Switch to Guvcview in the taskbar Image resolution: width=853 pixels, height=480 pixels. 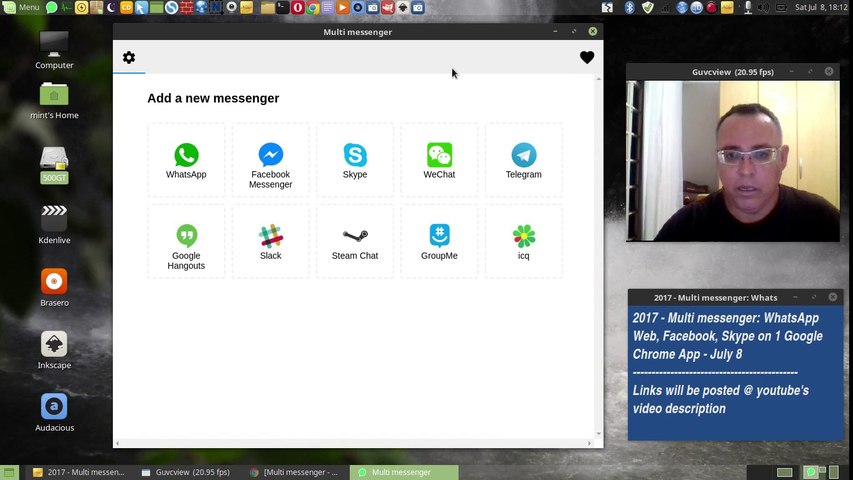(186, 472)
